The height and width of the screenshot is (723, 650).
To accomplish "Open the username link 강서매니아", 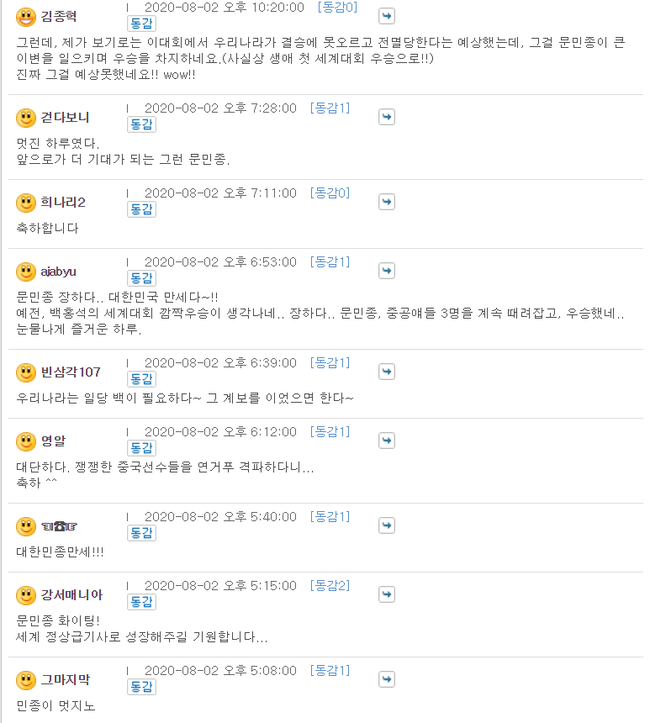I will point(71,596).
